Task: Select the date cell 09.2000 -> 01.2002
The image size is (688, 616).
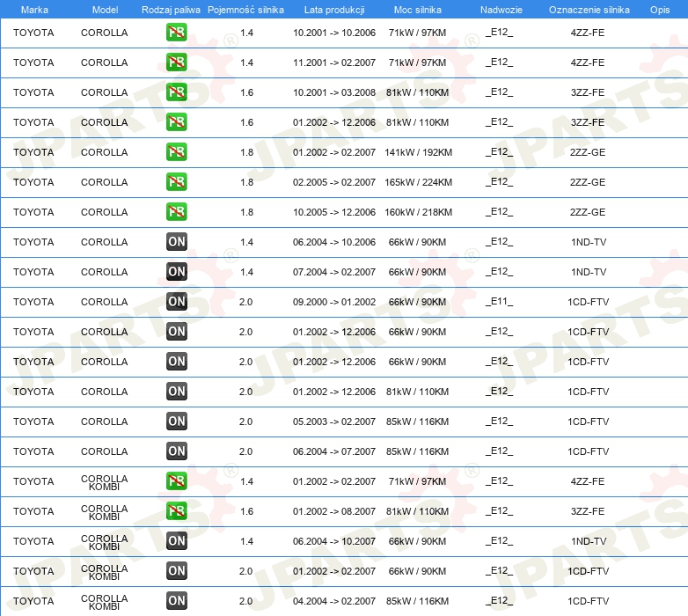Action: coord(334,302)
